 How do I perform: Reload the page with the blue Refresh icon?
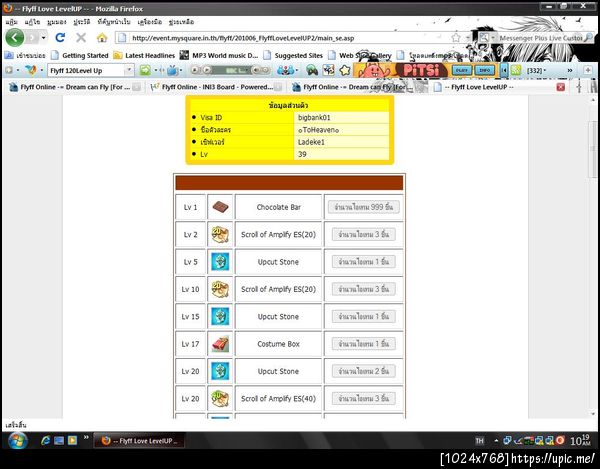click(x=60, y=37)
